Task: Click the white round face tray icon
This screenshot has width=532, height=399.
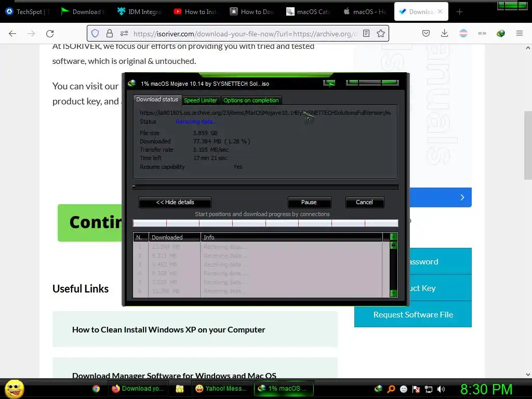Action: [x=403, y=389]
